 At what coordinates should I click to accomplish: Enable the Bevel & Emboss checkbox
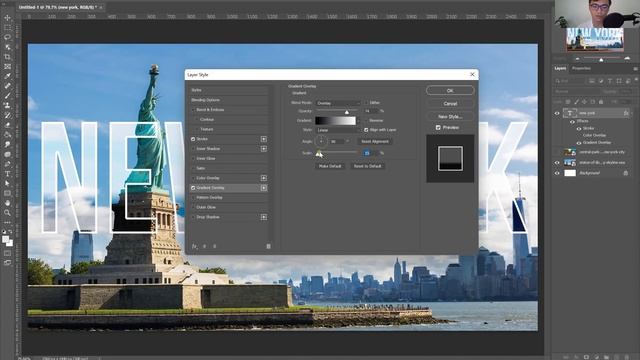(193, 110)
